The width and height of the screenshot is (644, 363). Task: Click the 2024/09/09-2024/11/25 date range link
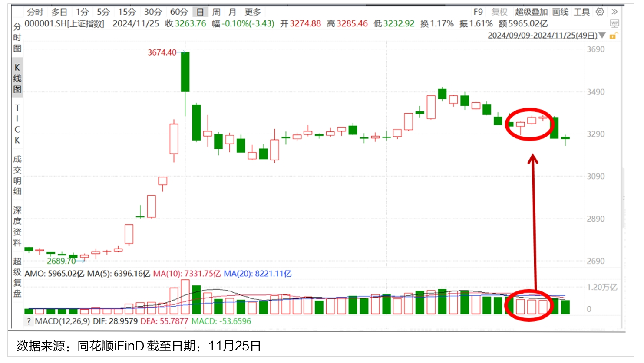pos(542,35)
